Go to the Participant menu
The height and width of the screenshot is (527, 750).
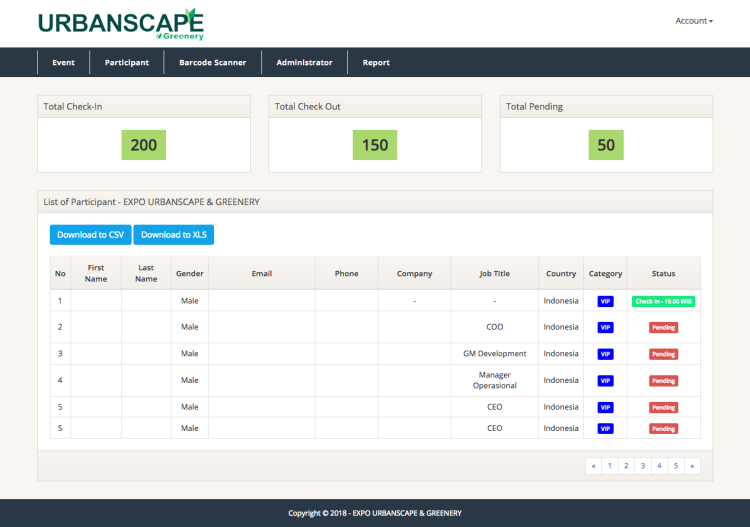pyautogui.click(x=127, y=62)
